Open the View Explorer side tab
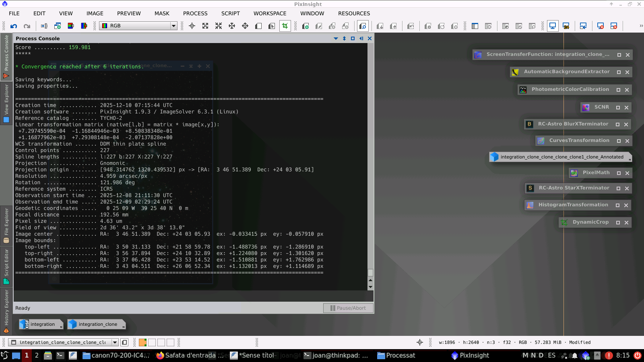The height and width of the screenshot is (362, 644). tap(6, 103)
